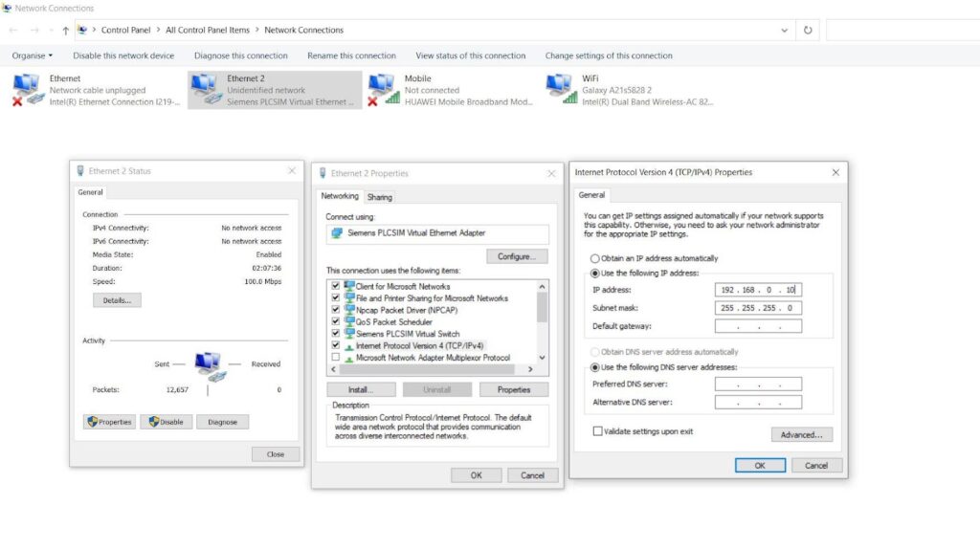The height and width of the screenshot is (549, 980).
Task: Go up one level in address bar
Action: (x=65, y=30)
